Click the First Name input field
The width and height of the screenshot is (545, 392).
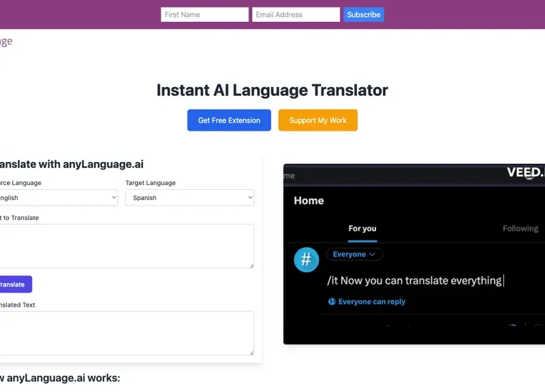(204, 14)
